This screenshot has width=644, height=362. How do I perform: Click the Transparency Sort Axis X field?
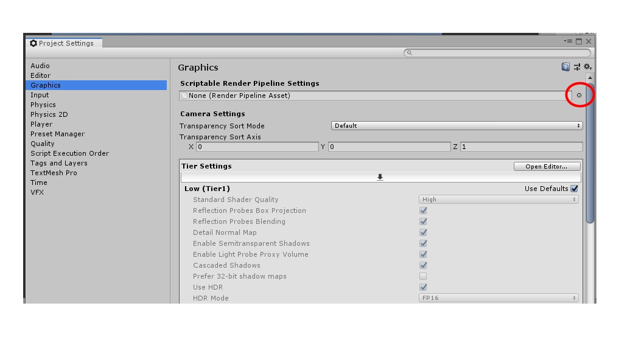[x=257, y=147]
